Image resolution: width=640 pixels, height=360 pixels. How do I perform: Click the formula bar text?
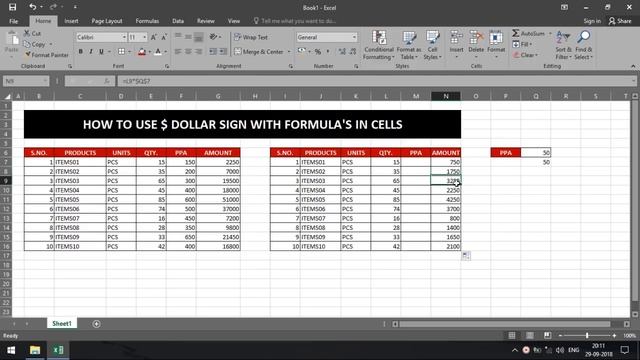136,81
